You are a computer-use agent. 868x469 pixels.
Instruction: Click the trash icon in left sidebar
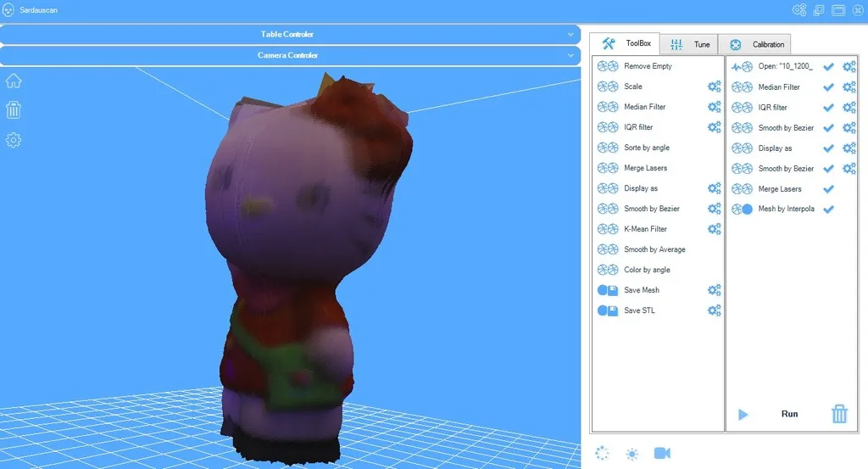coord(14,109)
